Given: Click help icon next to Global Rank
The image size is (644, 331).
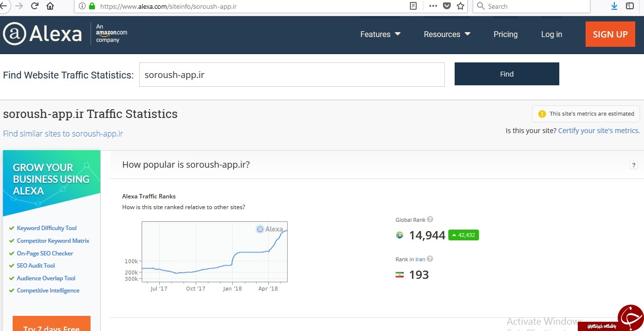Looking at the screenshot, I should 430,219.
